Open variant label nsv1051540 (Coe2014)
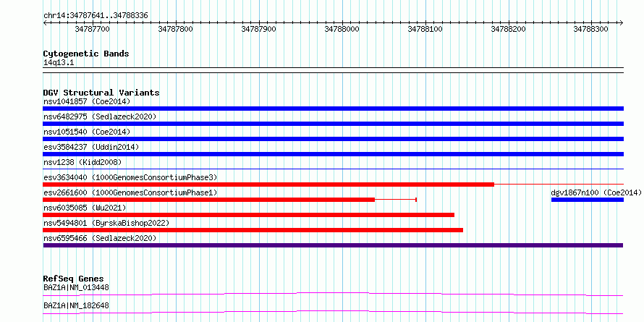Image resolution: width=644 pixels, height=322 pixels. pos(87,132)
